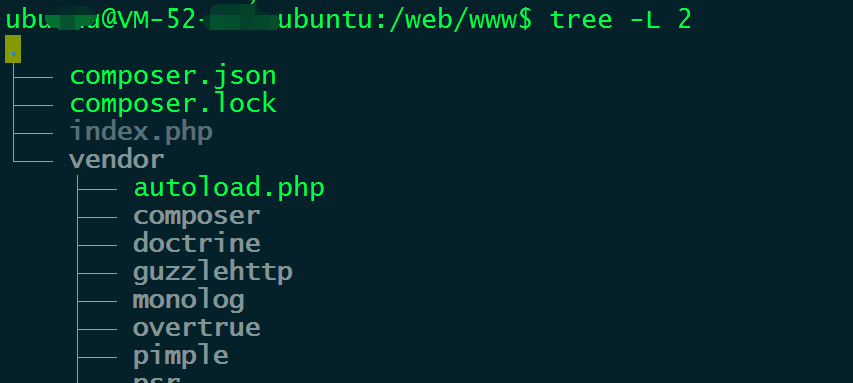853x383 pixels.
Task: Click autoload.php under vendor
Action: (x=229, y=188)
